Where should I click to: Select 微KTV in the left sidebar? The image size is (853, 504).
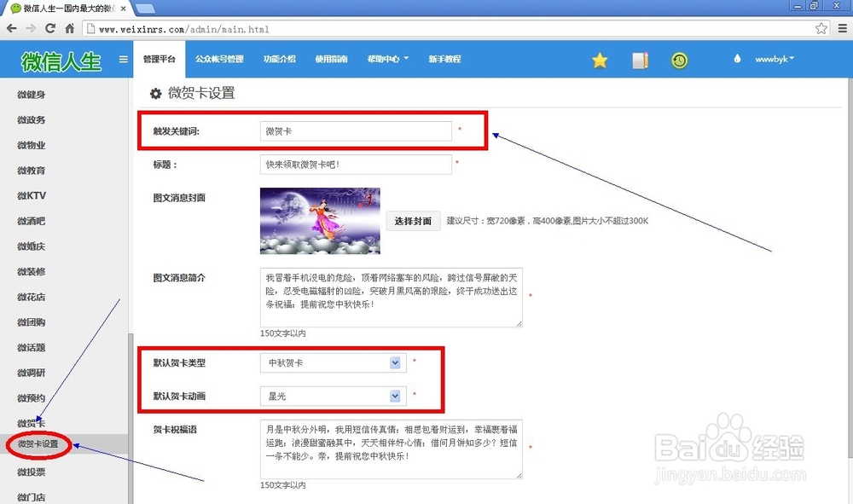click(30, 195)
